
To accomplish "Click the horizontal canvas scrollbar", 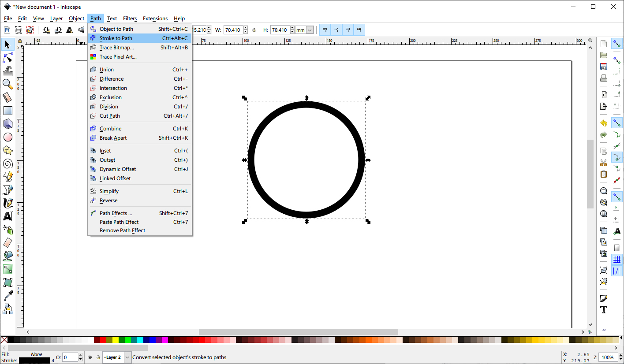I will 299,332.
